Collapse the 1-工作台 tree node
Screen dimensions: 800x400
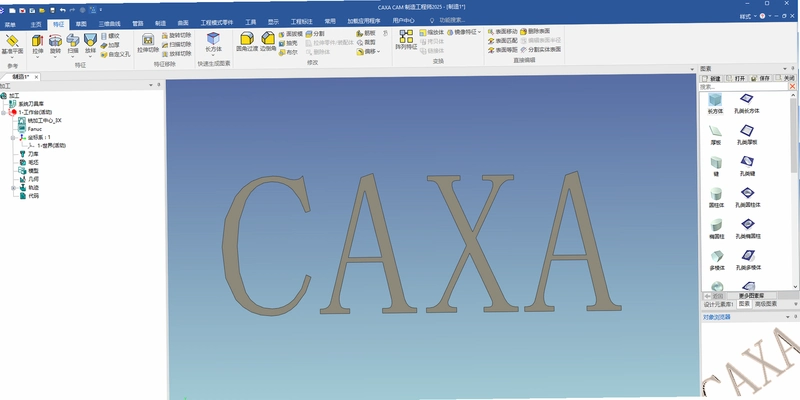pos(4,112)
